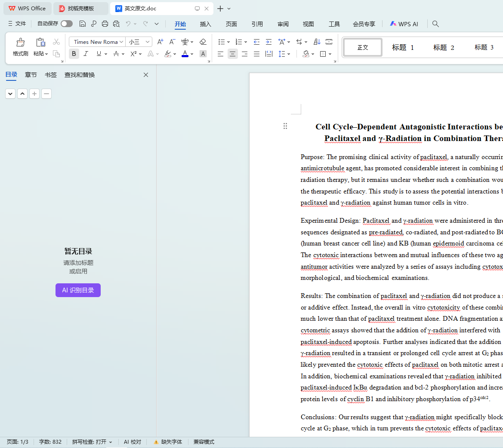Toggle character shading A icon
This screenshot has height=448, width=503.
tap(203, 54)
